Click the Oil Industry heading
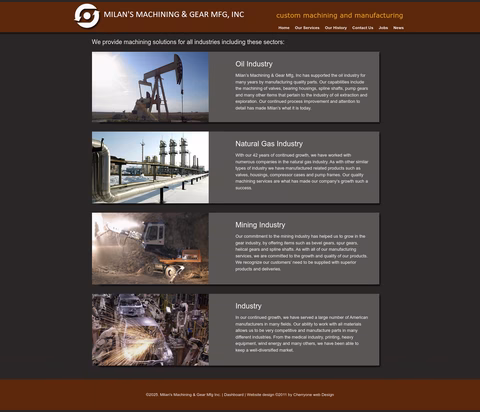Viewport: 480px width, 412px height. pyautogui.click(x=254, y=64)
